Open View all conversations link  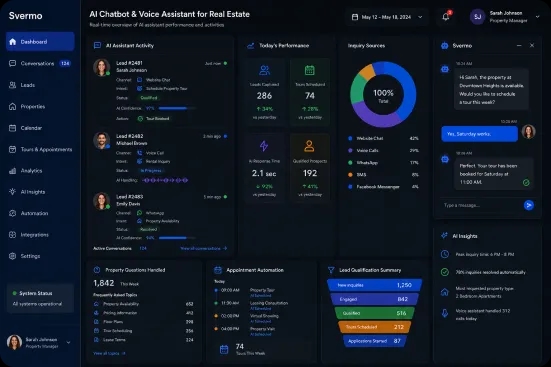point(203,249)
